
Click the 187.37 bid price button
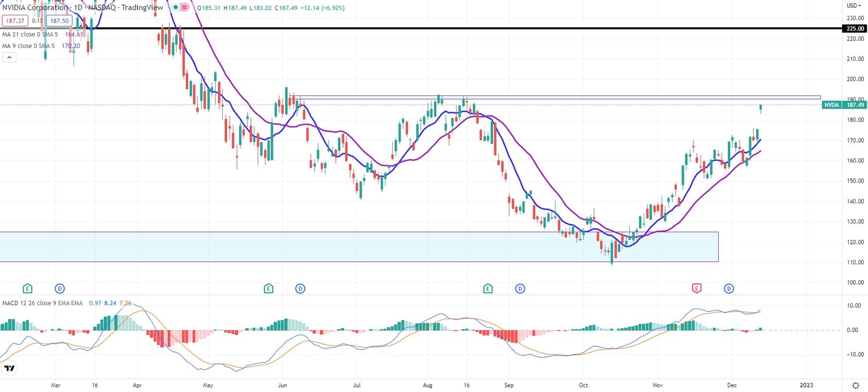[x=15, y=20]
